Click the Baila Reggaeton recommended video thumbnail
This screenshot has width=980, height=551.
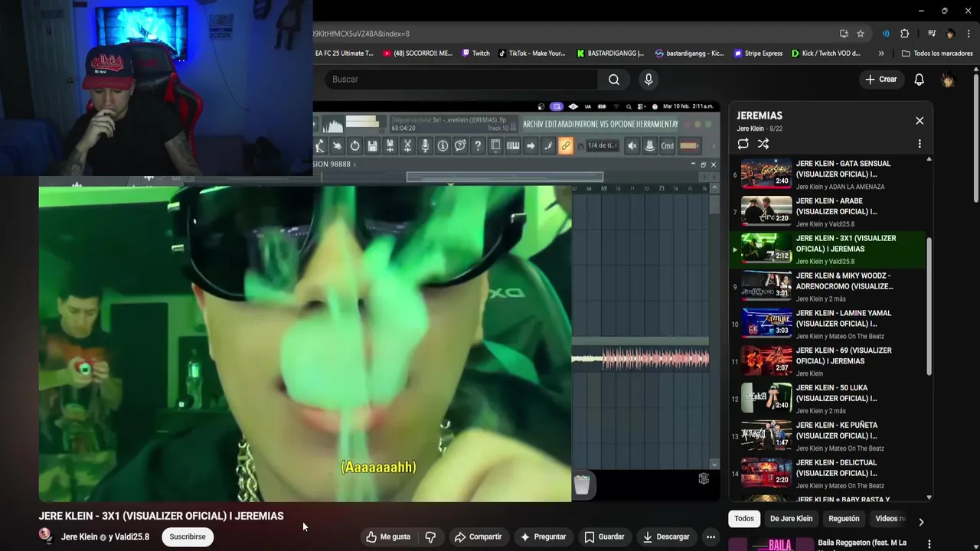pos(769,544)
